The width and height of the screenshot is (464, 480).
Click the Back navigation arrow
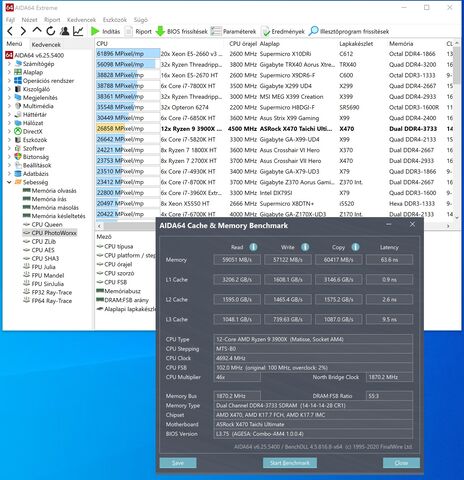pos(10,31)
